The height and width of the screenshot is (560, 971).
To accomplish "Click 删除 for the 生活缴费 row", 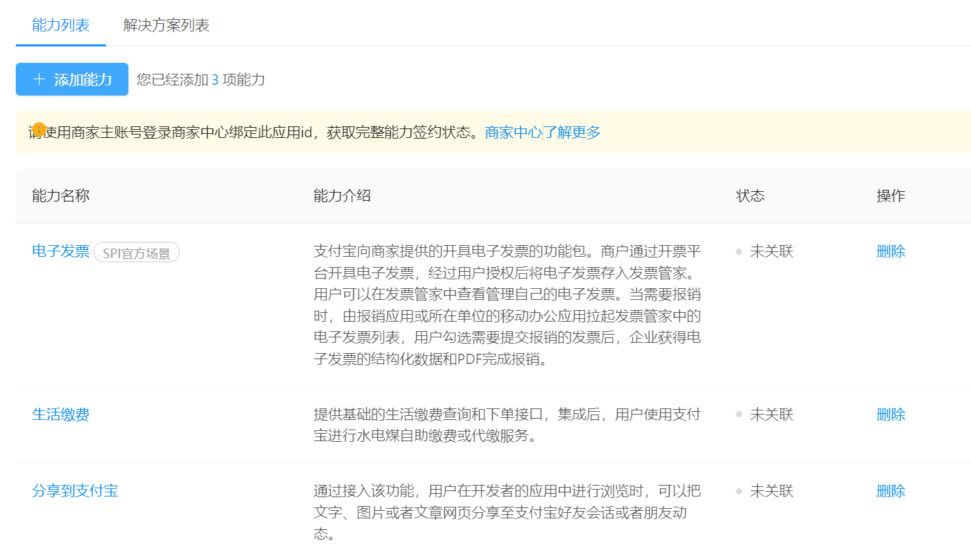I will pos(890,415).
